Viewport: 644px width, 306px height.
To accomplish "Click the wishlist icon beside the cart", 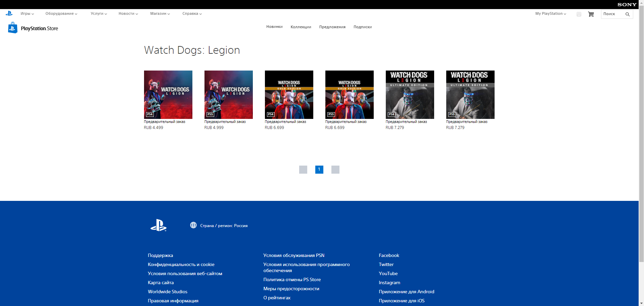I will point(579,14).
